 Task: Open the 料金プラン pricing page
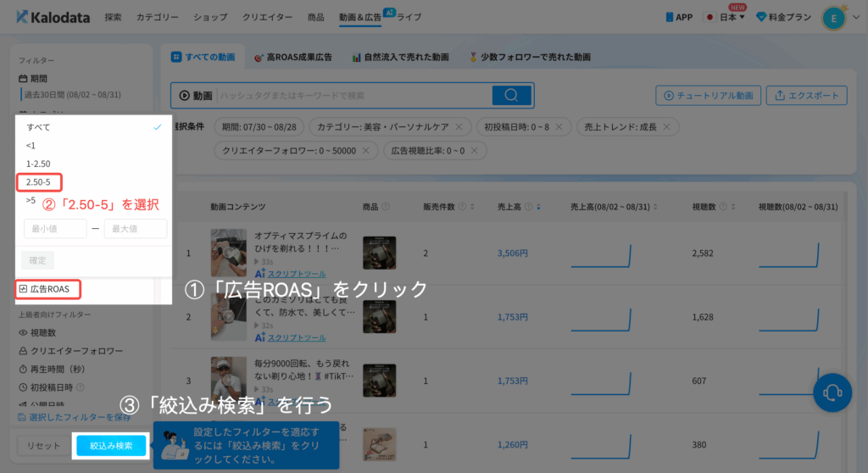(x=783, y=17)
